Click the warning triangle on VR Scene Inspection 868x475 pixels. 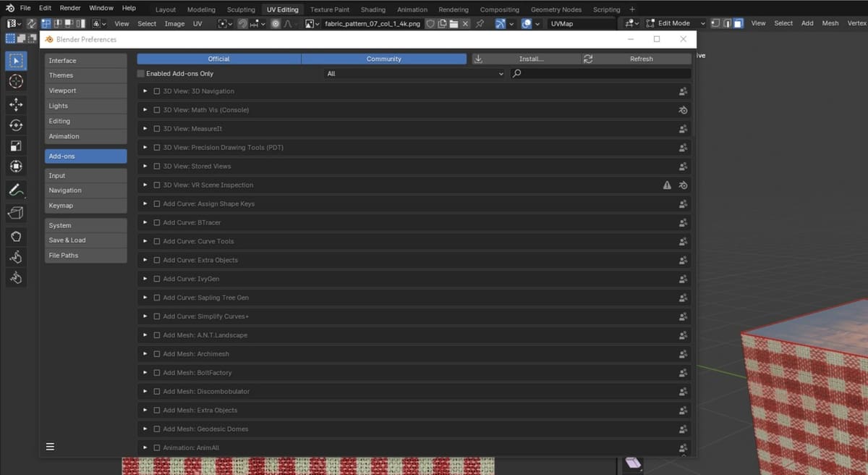pyautogui.click(x=667, y=185)
